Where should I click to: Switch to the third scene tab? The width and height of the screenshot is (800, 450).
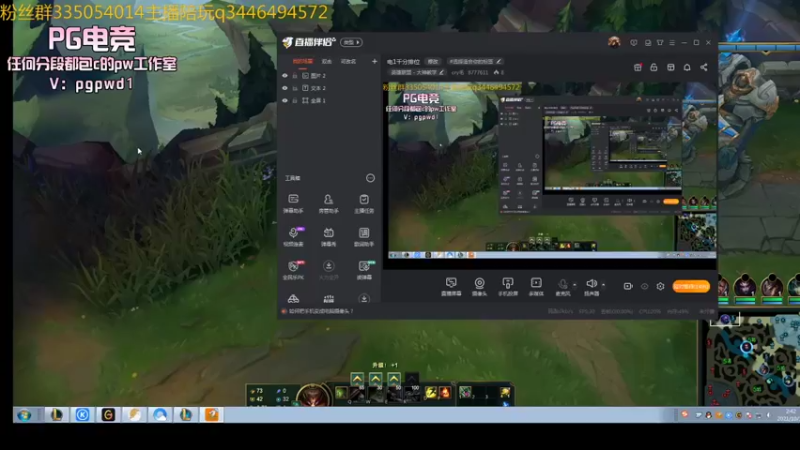tap(348, 61)
